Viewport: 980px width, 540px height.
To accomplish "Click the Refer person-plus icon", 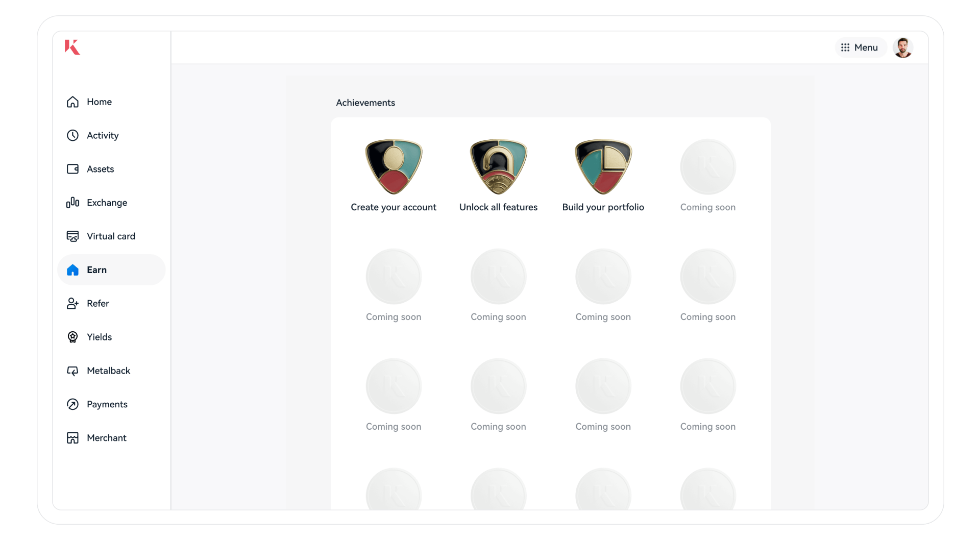I will pos(72,304).
